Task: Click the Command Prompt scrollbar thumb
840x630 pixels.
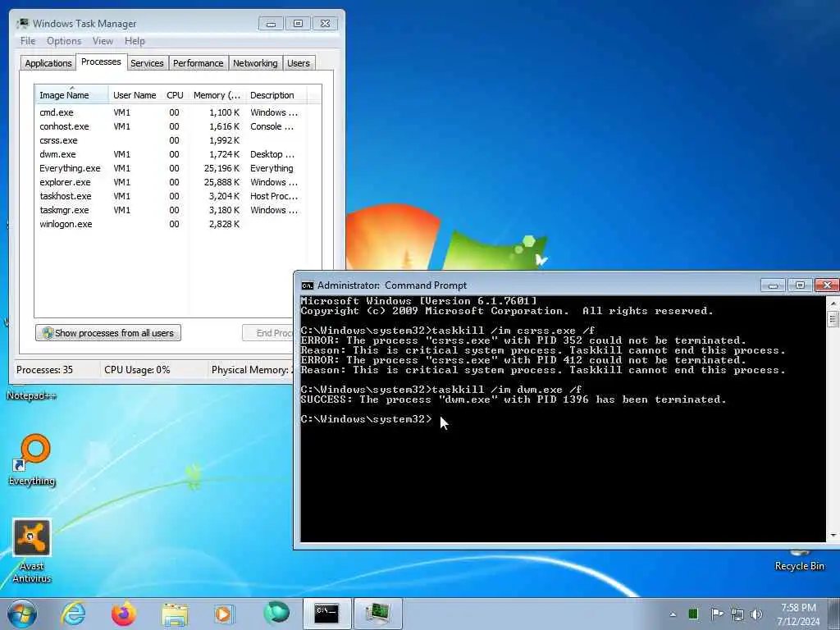Action: click(833, 319)
